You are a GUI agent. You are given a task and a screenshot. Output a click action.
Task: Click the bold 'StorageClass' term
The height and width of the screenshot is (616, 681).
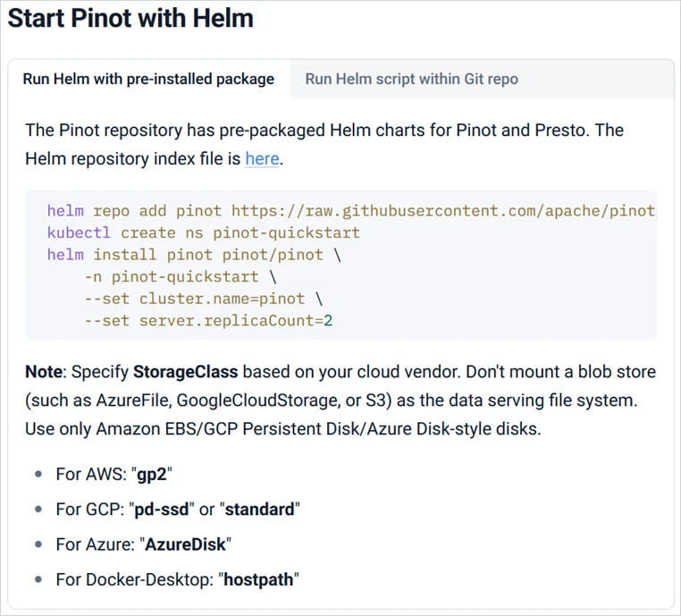coord(185,372)
